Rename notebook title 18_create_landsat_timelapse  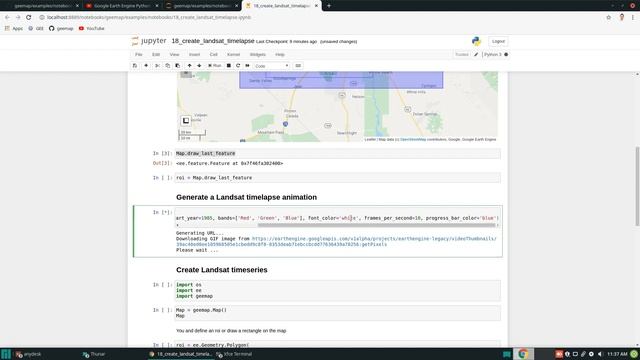tap(213, 41)
